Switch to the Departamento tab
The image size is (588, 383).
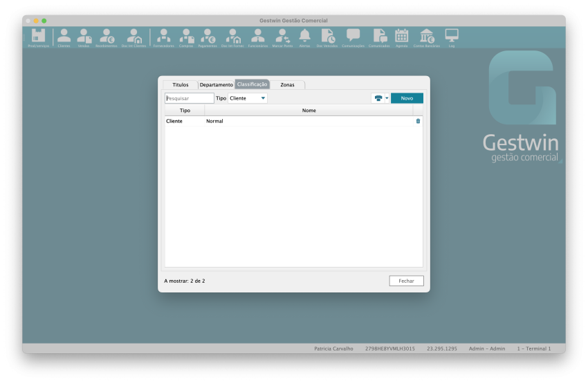tap(216, 84)
